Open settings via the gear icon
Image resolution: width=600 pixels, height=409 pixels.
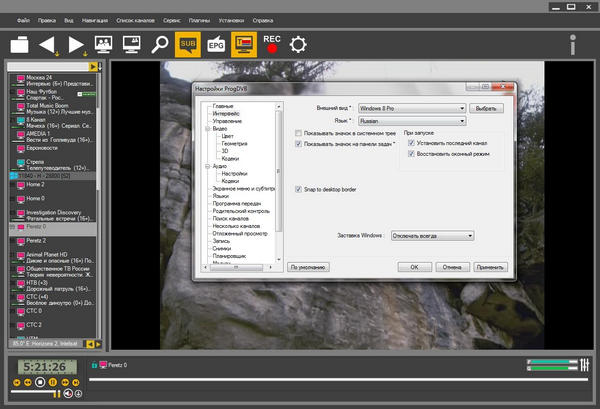tap(297, 44)
